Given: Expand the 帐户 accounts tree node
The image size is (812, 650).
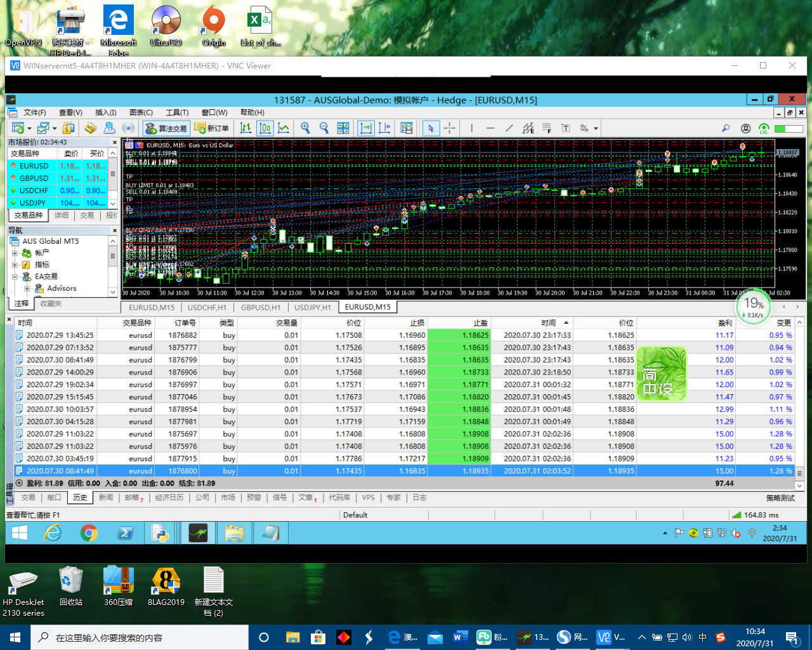Looking at the screenshot, I should point(15,253).
